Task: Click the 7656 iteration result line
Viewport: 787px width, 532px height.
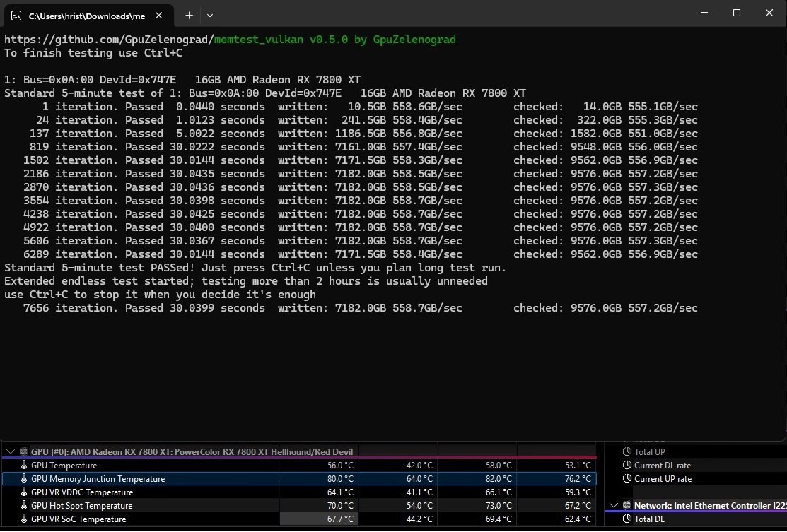Action: point(361,308)
